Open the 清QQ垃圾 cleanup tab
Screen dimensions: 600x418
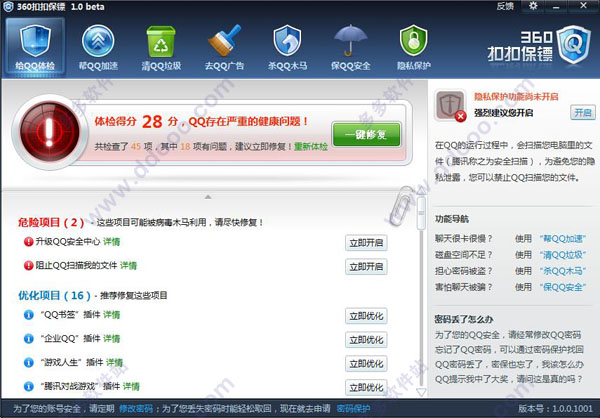[161, 47]
